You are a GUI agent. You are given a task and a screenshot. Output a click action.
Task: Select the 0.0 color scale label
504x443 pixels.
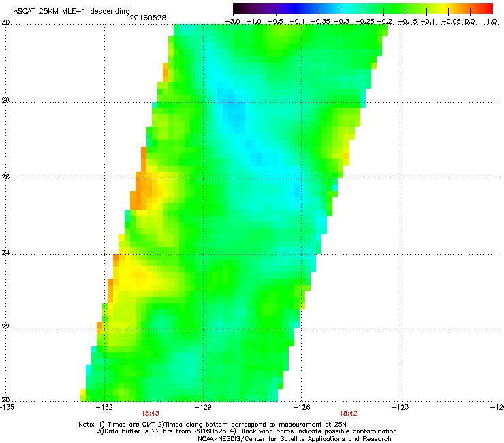[470, 22]
